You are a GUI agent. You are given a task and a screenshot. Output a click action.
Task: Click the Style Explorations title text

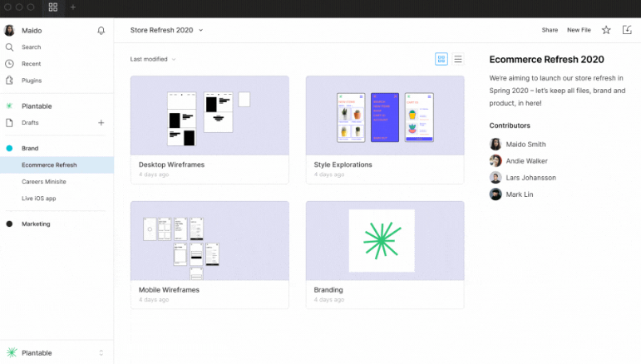point(343,165)
